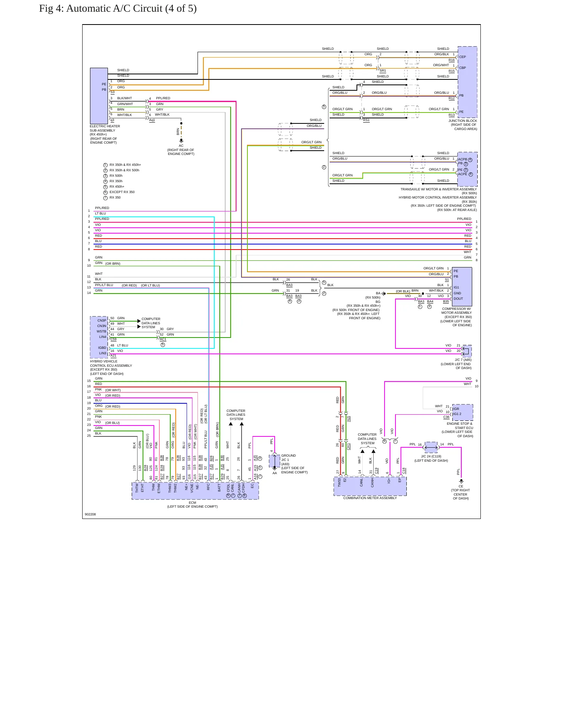Select the 'CN3P' pin on hybrid ECU
This screenshot has height=728, width=563.
pyautogui.click(x=102, y=320)
